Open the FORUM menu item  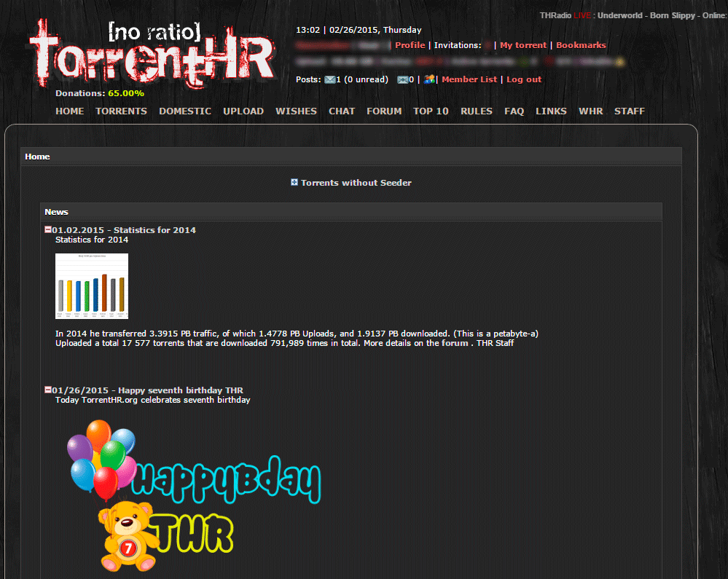pyautogui.click(x=384, y=111)
